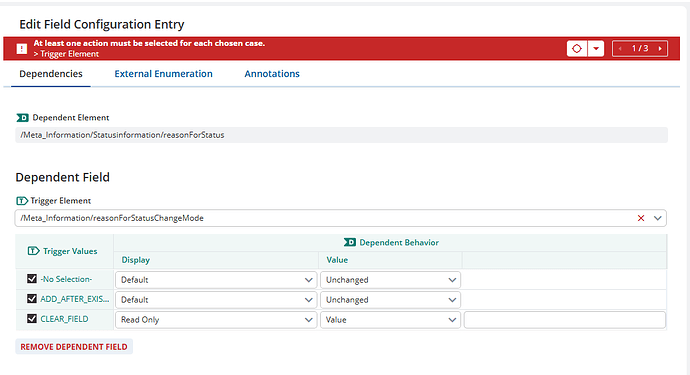Switch to the Dependencies tab
This screenshot has width=690, height=375.
pos(51,74)
